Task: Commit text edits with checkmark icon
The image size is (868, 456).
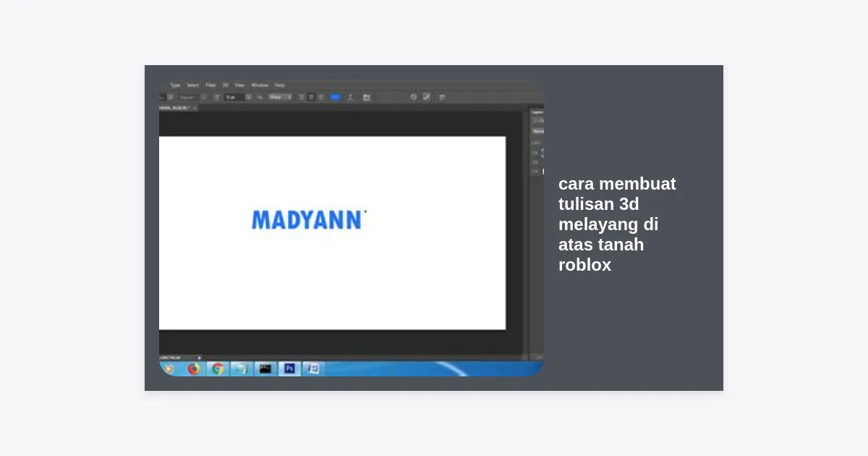Action: (x=427, y=97)
